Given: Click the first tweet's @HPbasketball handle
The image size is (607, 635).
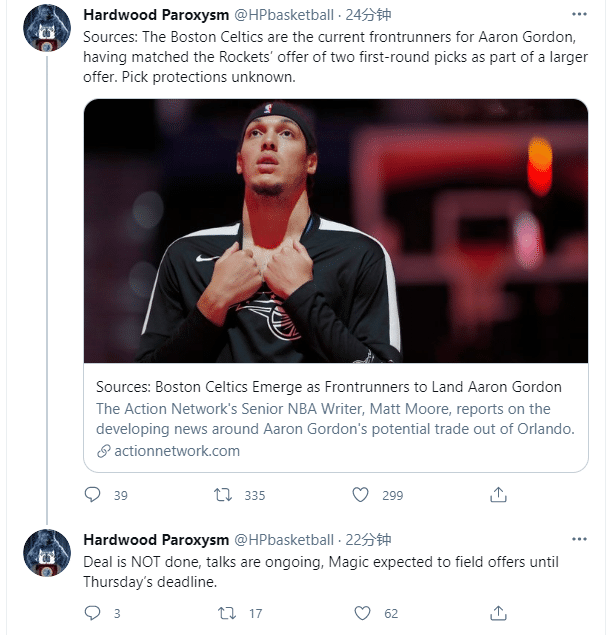Looking at the screenshot, I should click(x=284, y=16).
